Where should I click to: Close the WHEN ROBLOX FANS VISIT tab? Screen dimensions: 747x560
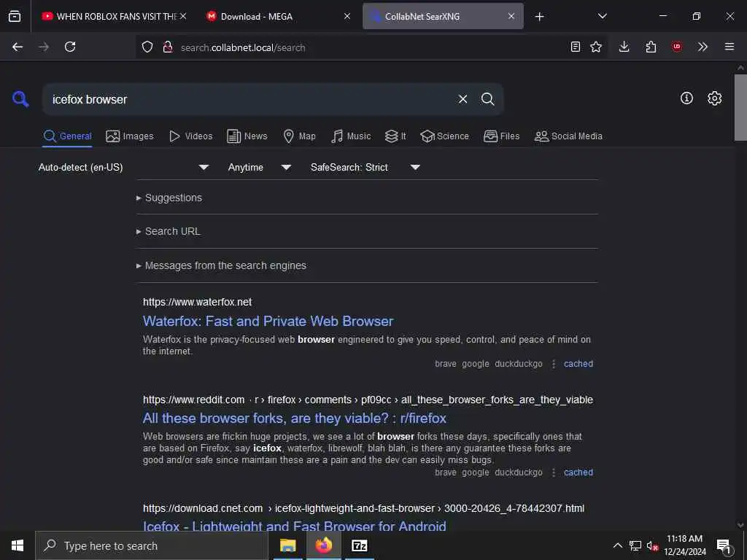183,16
